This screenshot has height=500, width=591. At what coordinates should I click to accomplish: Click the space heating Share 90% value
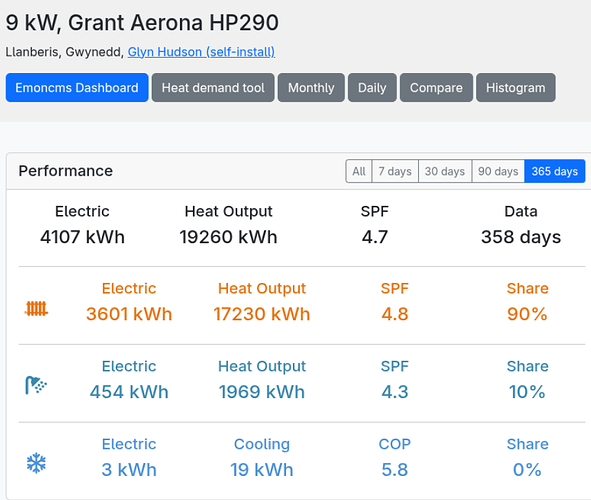(x=527, y=314)
